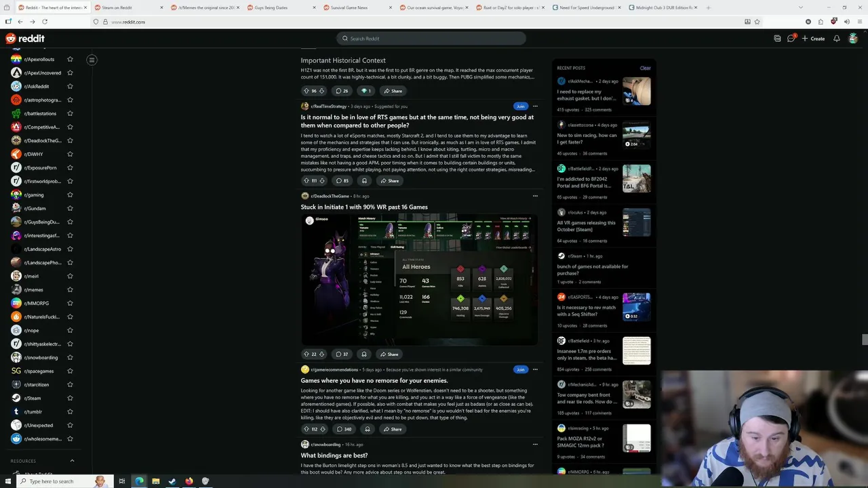Downvote the 'Stuck in Initiate 1' post
Image resolution: width=868 pixels, height=488 pixels.
[x=321, y=354]
